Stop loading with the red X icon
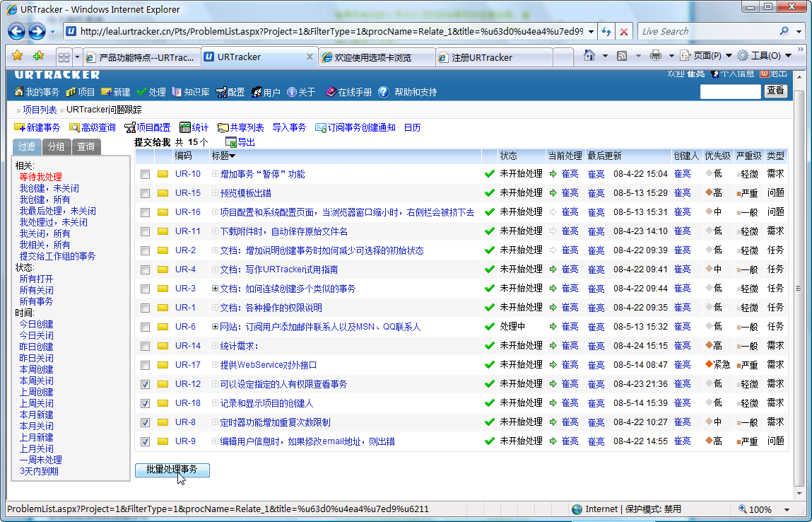The width and height of the screenshot is (812, 522). pos(624,32)
